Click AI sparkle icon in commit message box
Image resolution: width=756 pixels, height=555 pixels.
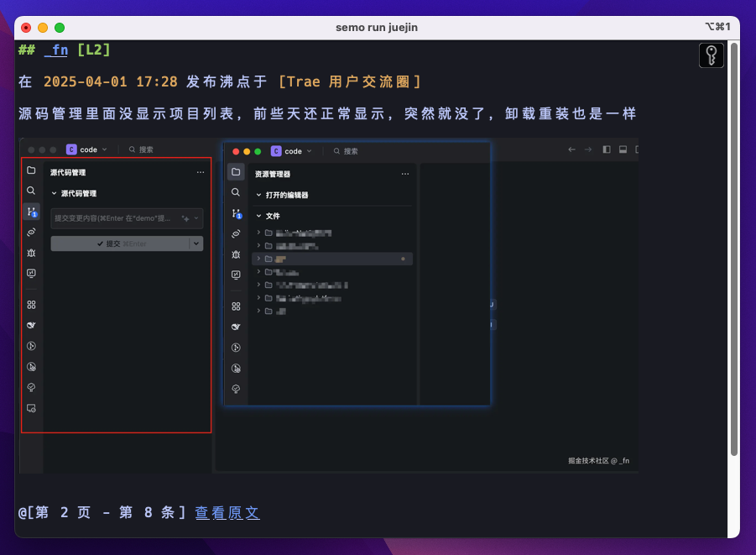tap(185, 218)
